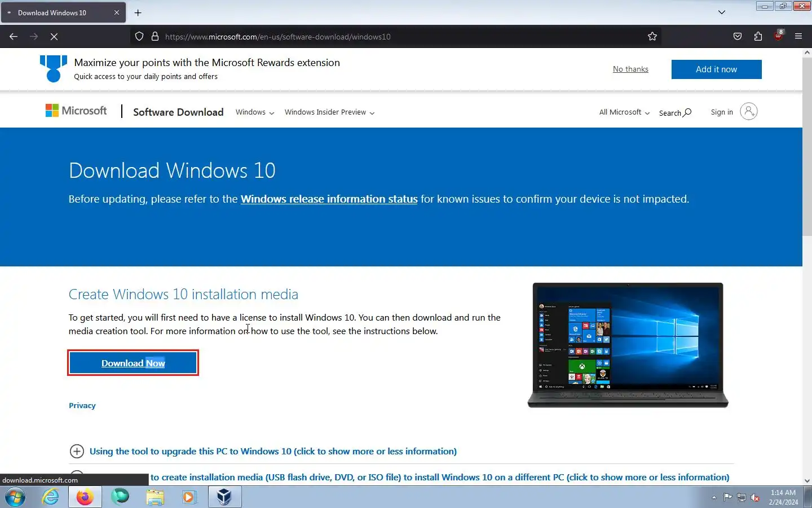
Task: Open the Extensions puzzle icon
Action: (x=758, y=36)
